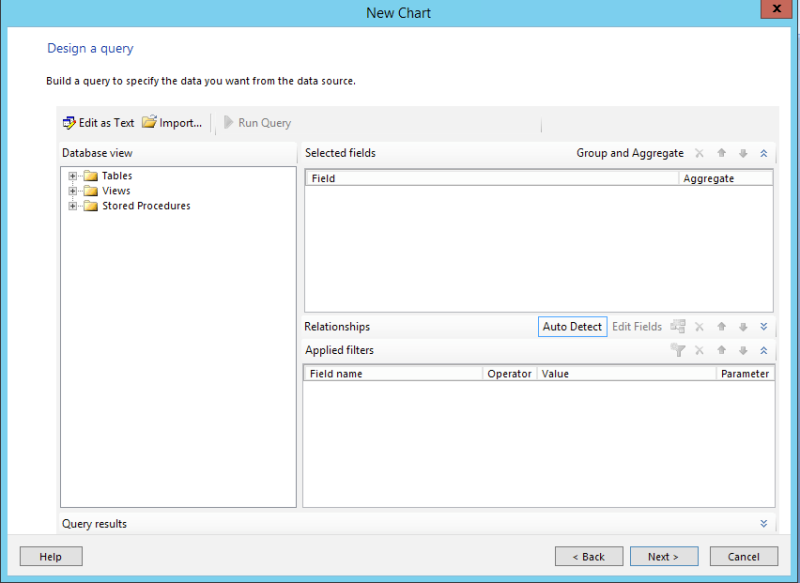Click the Next button
The height and width of the screenshot is (583, 800).
pyautogui.click(x=664, y=556)
